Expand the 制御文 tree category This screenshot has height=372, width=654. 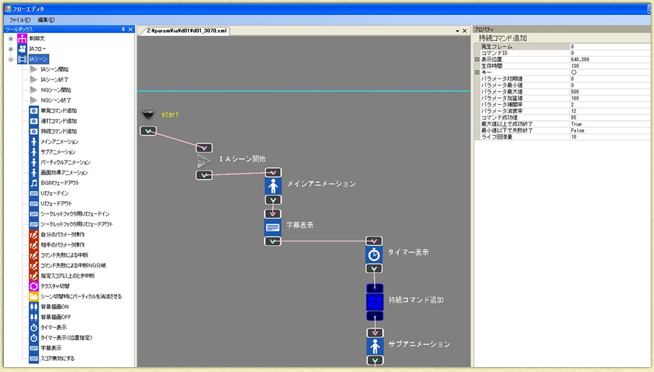pos(11,39)
